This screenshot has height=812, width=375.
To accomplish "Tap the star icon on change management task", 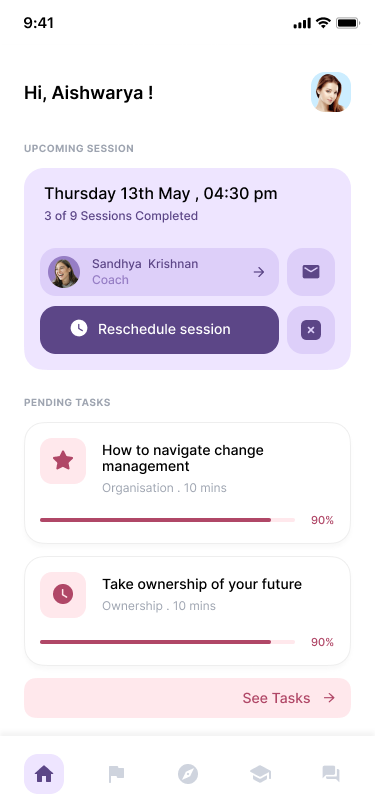I will [63, 461].
